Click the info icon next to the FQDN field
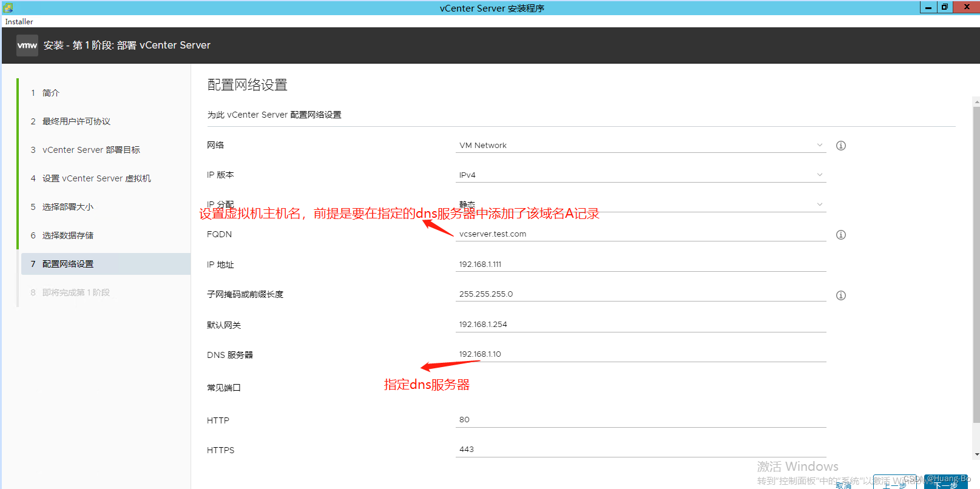This screenshot has width=980, height=489. point(841,235)
